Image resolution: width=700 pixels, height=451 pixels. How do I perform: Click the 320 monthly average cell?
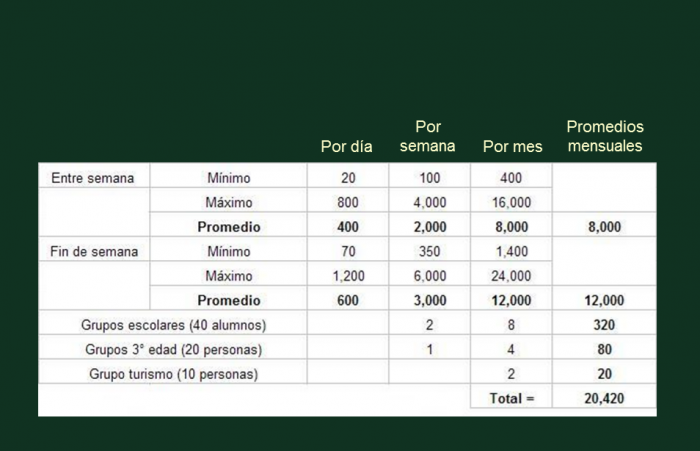[604, 325]
